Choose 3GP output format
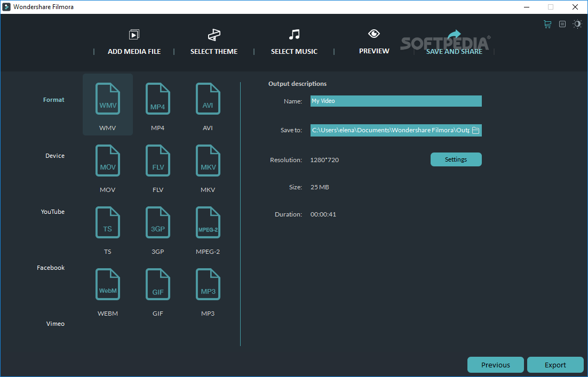The height and width of the screenshot is (377, 588). pyautogui.click(x=158, y=222)
